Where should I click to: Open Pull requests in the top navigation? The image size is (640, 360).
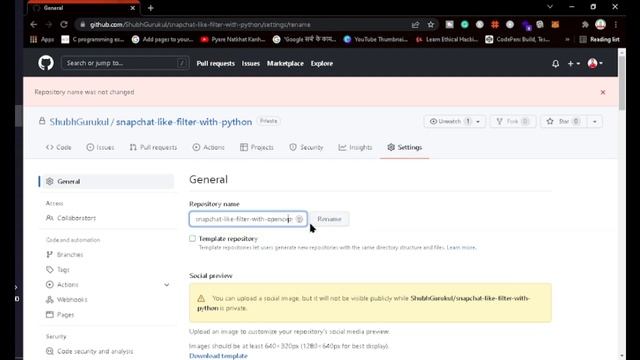point(216,64)
